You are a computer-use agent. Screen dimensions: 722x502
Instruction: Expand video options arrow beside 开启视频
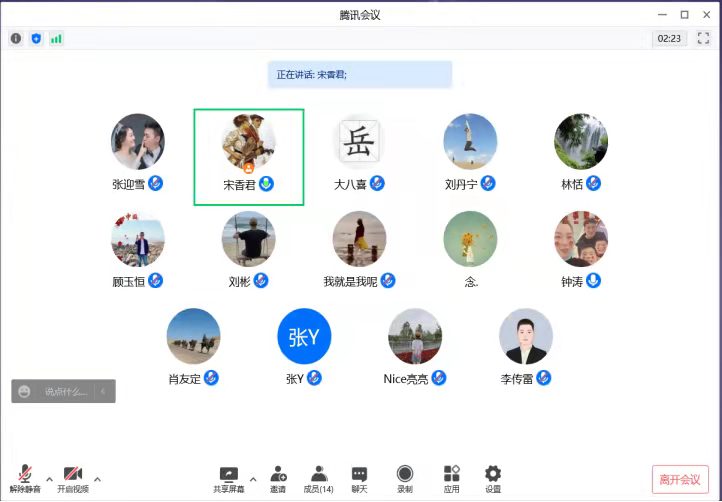(x=97, y=478)
